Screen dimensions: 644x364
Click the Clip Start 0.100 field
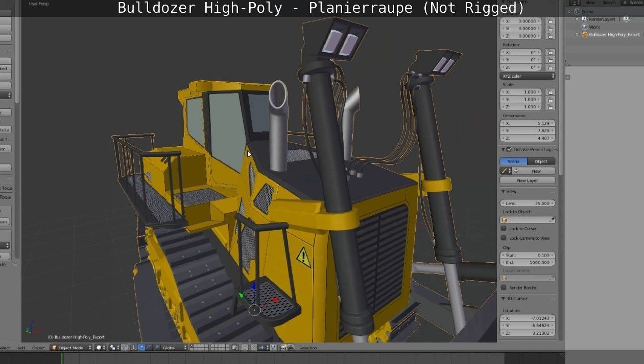tap(527, 255)
